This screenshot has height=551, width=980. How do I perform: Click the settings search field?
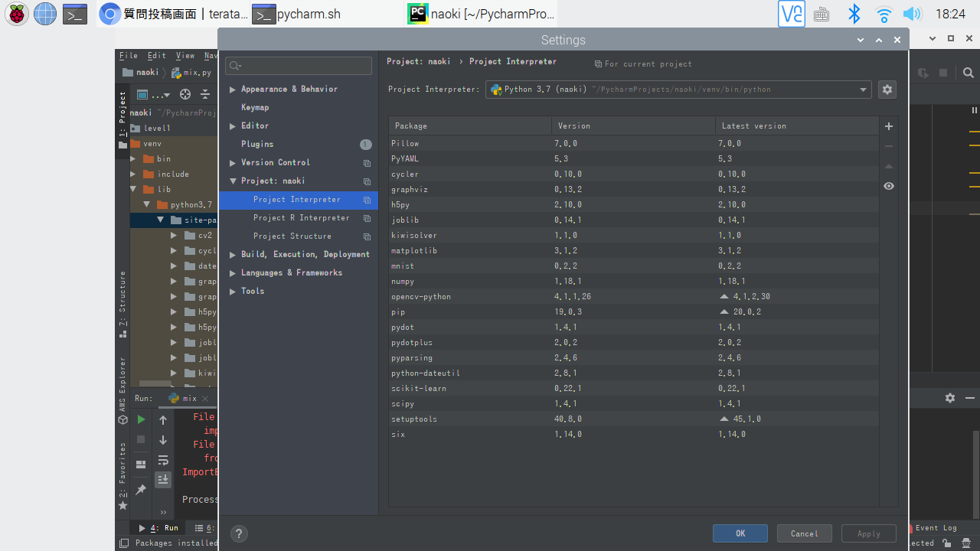[x=299, y=66]
